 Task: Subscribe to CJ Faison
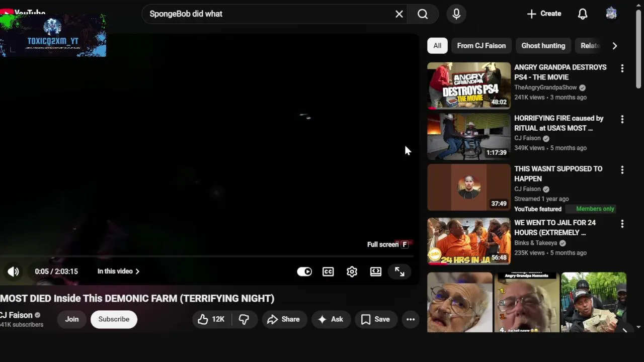(x=114, y=319)
